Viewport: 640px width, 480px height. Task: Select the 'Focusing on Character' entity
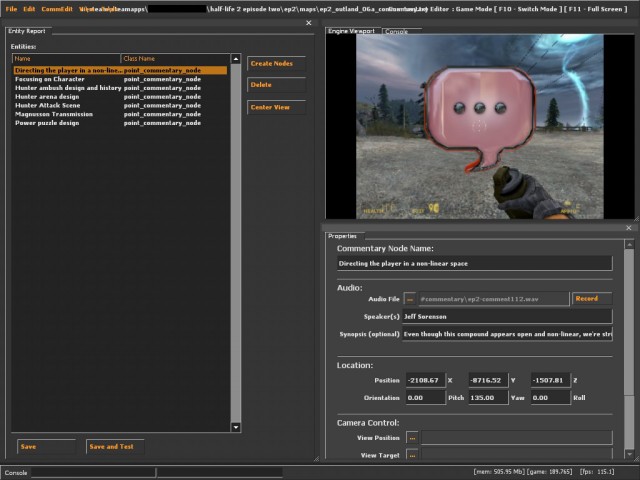(120, 79)
